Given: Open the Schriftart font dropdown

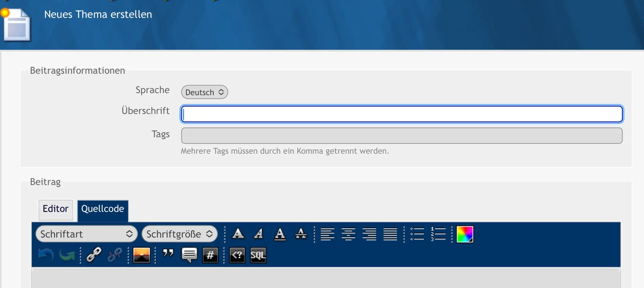Looking at the screenshot, I should (87, 234).
